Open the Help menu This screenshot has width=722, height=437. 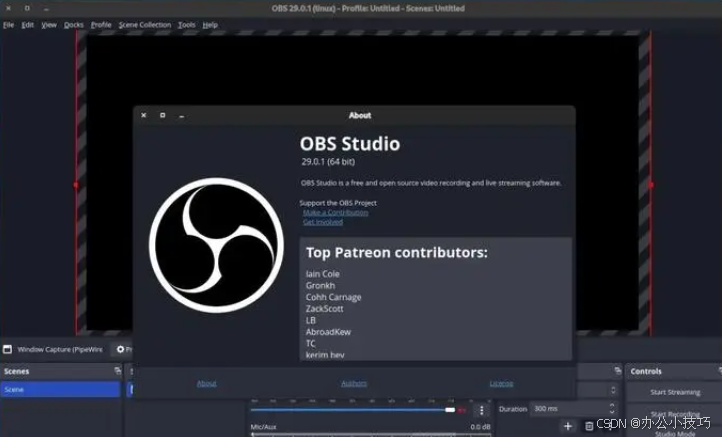210,25
